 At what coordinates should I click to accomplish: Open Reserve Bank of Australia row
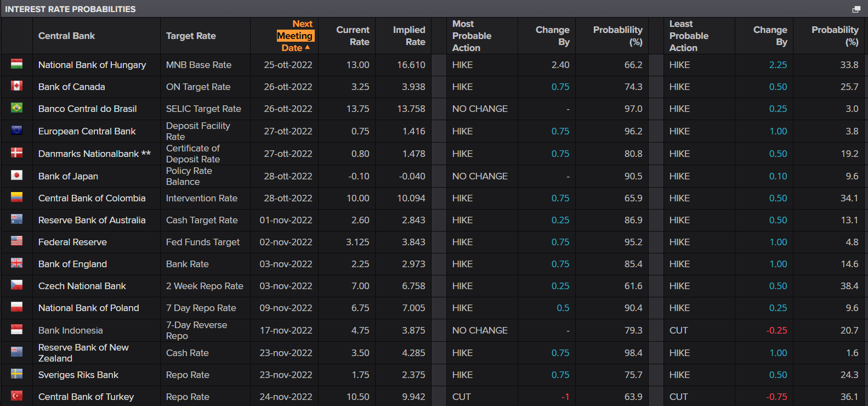[434, 220]
